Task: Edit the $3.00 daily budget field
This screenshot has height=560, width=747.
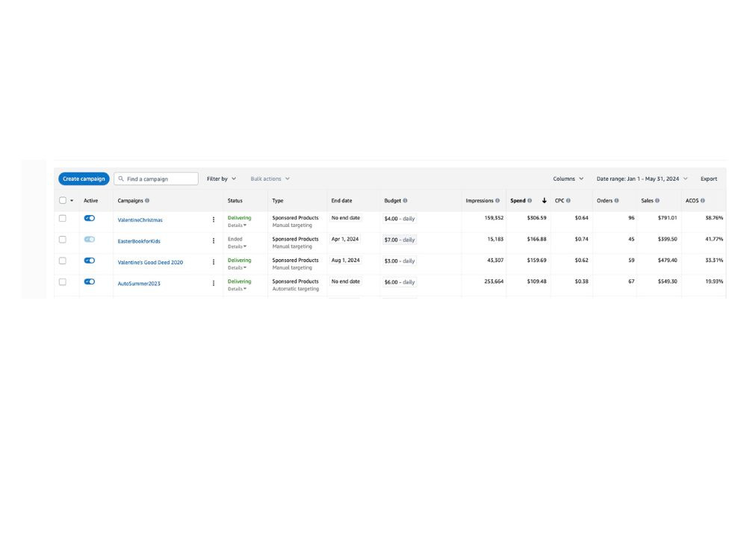Action: (x=399, y=261)
